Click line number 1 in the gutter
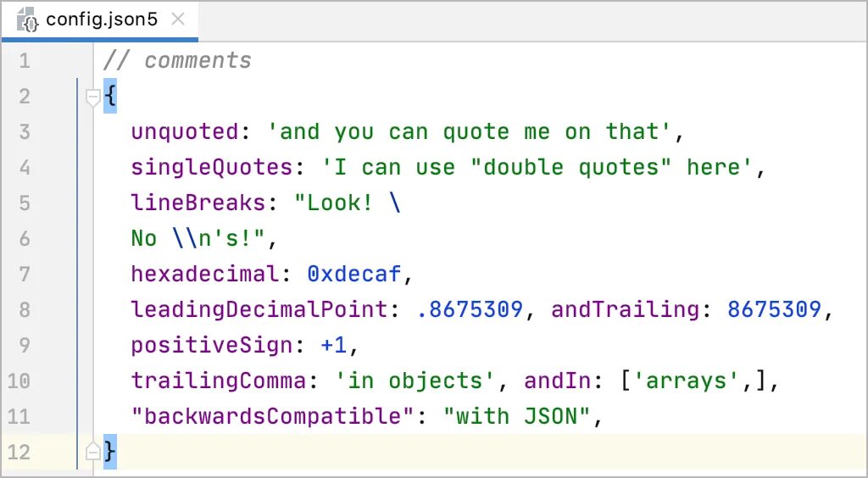Screen dimensions: 868x478 click(x=25, y=60)
